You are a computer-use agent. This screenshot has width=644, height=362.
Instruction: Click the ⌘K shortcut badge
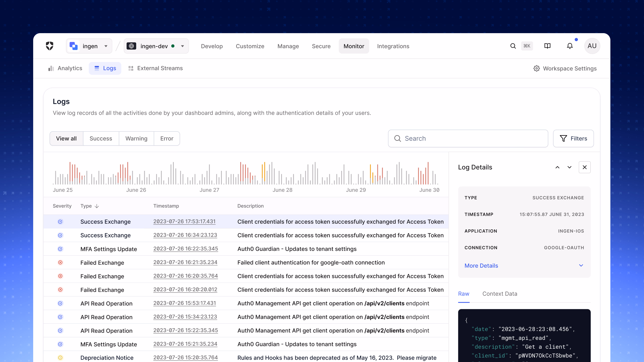527,46
